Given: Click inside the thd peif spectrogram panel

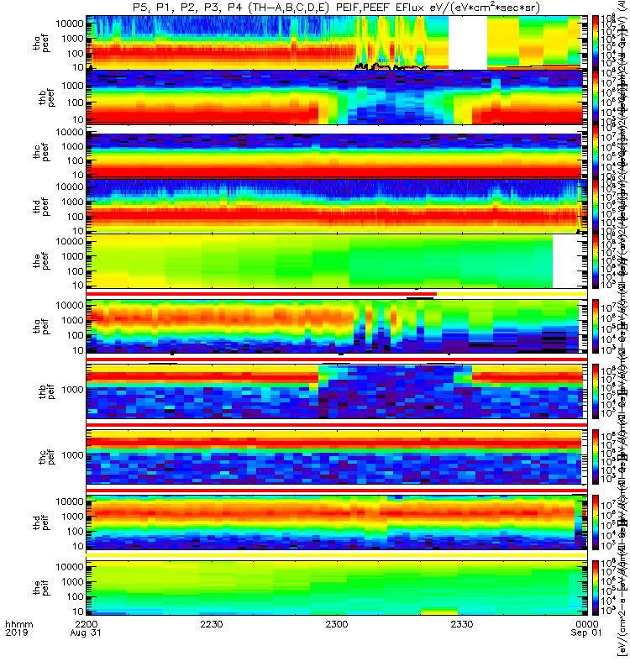Looking at the screenshot, I should 337,522.
